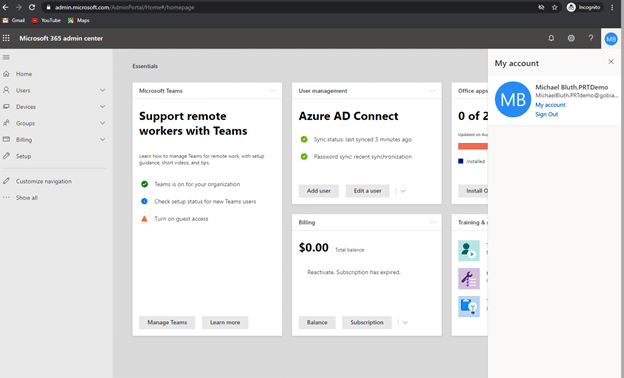The image size is (624, 378).
Task: Open the YouTube bookmark
Action: pos(46,20)
